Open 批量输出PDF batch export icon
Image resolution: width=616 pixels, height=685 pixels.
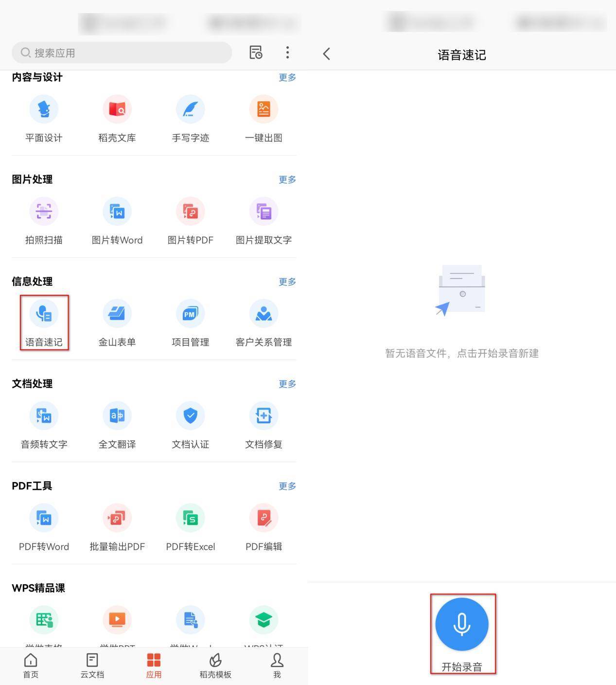[x=117, y=518]
